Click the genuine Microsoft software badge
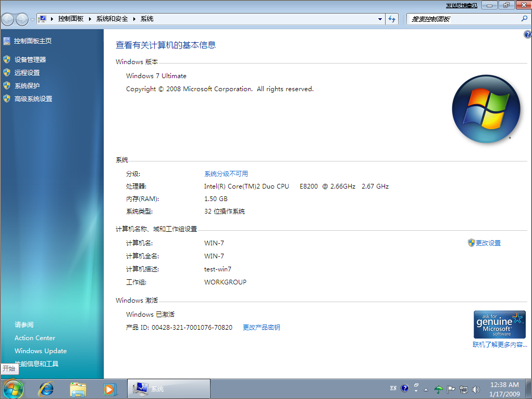This screenshot has height=399, width=532. coord(499,325)
